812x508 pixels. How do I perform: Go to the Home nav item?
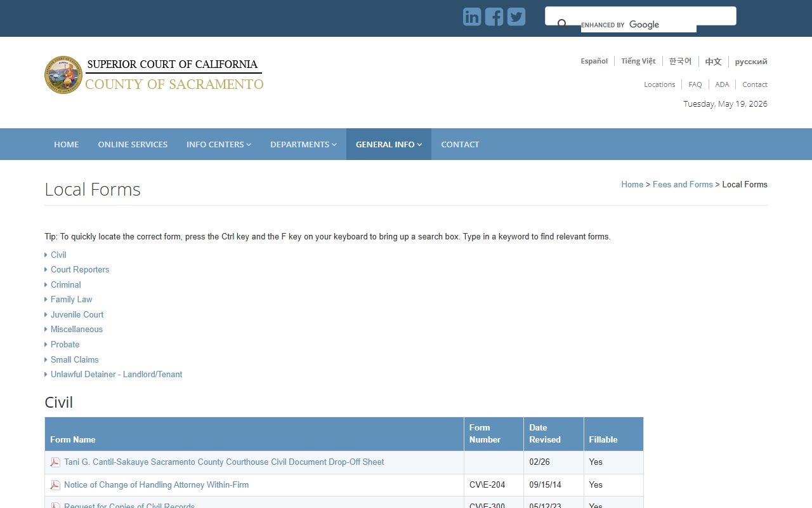(67, 144)
